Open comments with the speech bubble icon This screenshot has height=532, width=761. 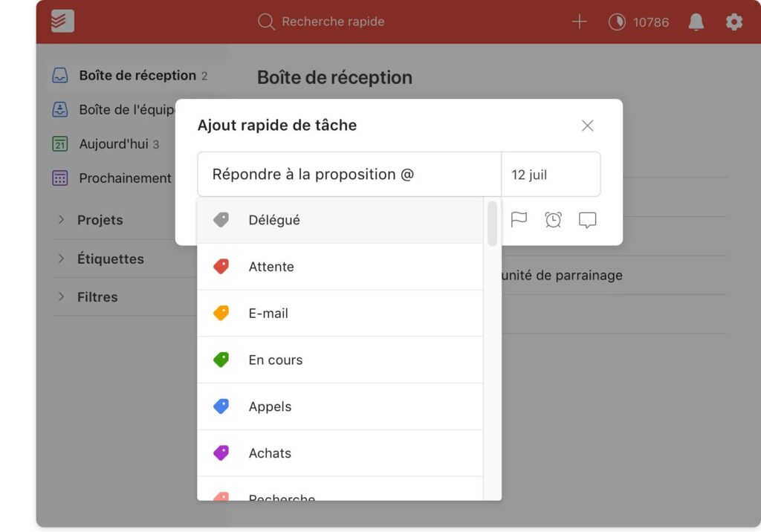pyautogui.click(x=587, y=219)
